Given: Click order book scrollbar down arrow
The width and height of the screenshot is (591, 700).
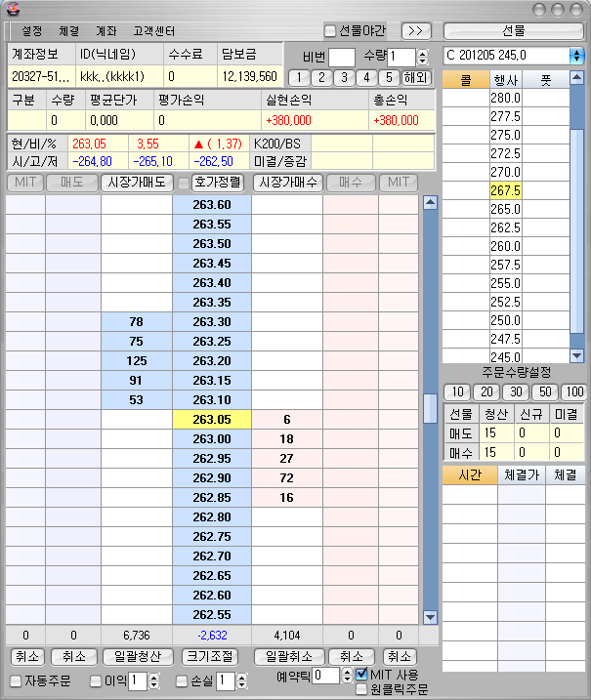Looking at the screenshot, I should (x=430, y=617).
